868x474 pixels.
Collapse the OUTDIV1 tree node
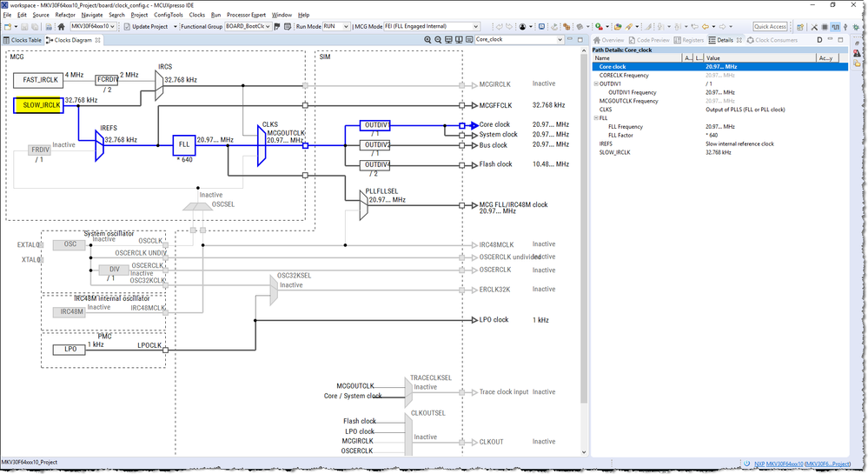[x=594, y=84]
